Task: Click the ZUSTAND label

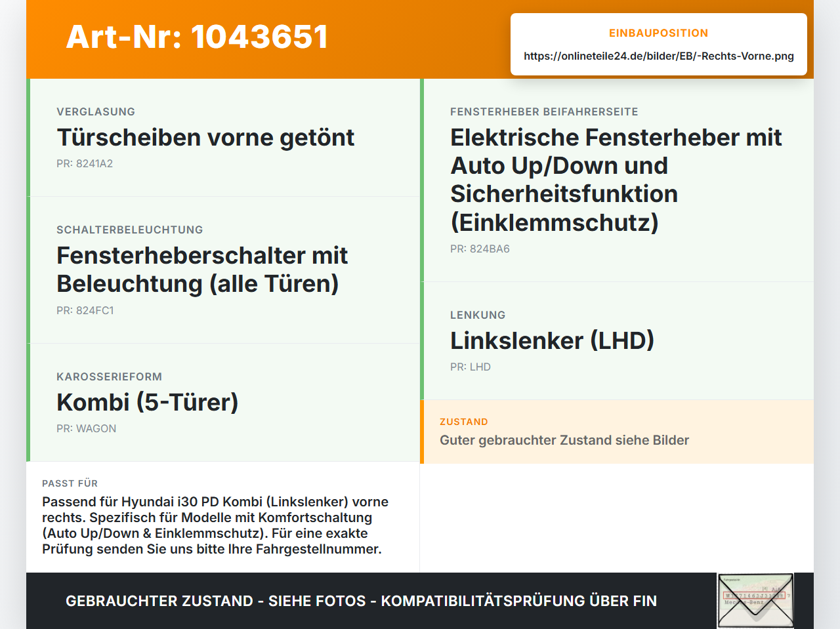Action: 464,422
